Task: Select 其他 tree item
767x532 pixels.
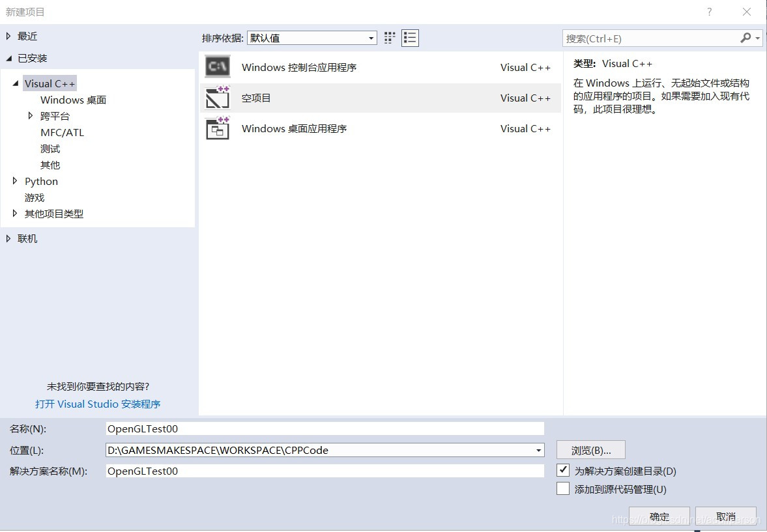Action: (x=50, y=165)
